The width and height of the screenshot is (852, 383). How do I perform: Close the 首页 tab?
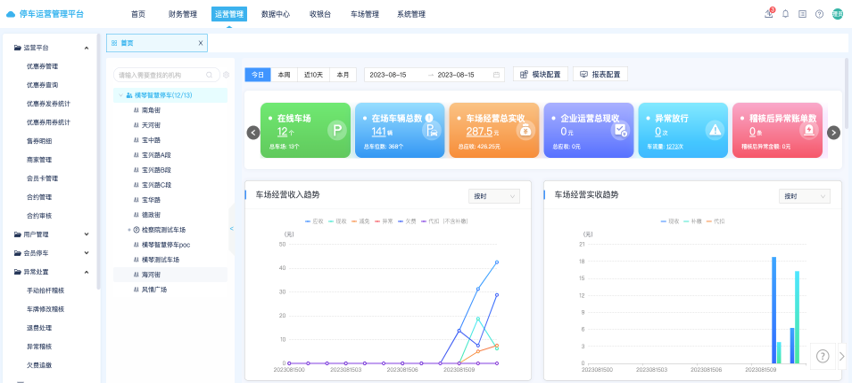pyautogui.click(x=201, y=43)
